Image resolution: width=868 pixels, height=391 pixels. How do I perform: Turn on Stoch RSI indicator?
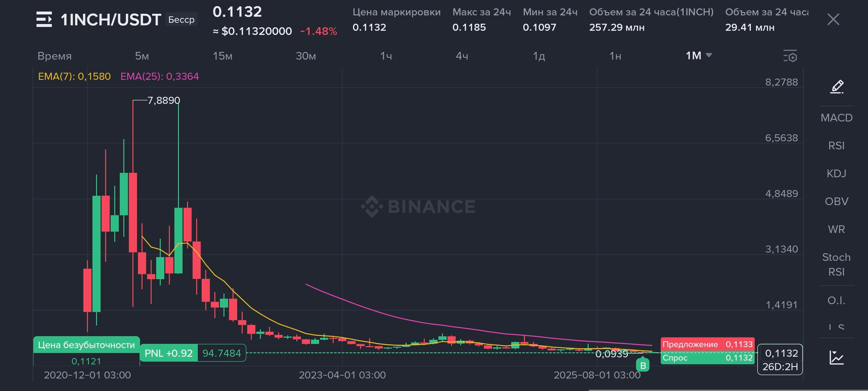coord(836,264)
